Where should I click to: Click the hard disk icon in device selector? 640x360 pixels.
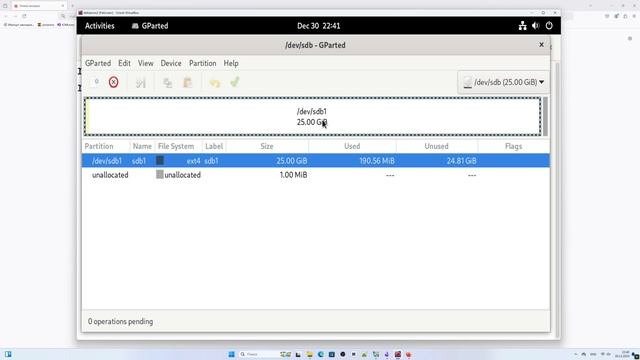tap(468, 82)
